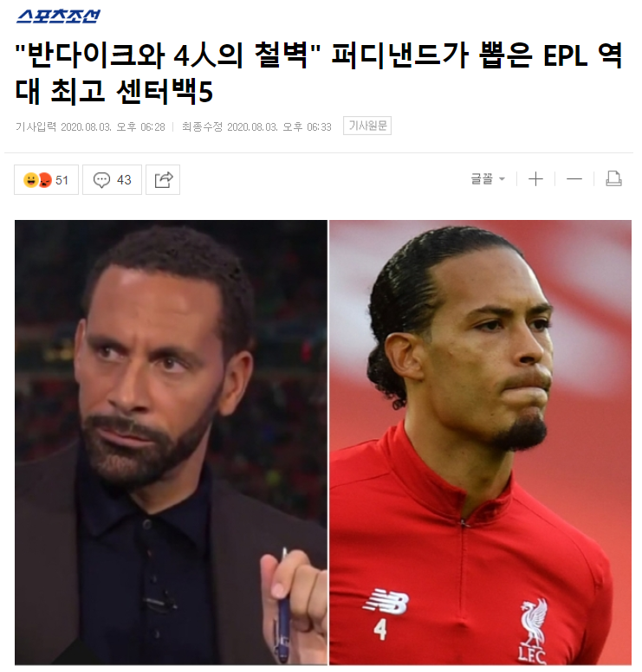This screenshot has width=642, height=672.
Task: Print the article using the printer icon
Action: [613, 178]
